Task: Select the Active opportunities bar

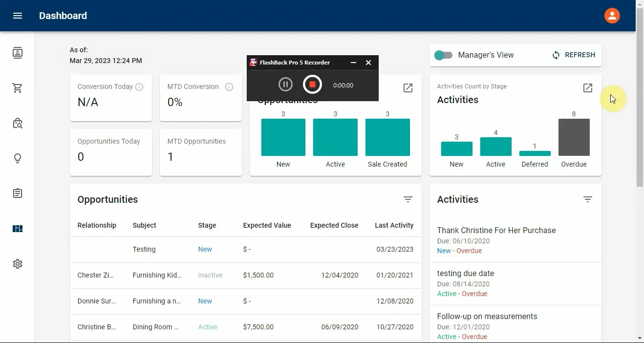Action: tap(335, 137)
